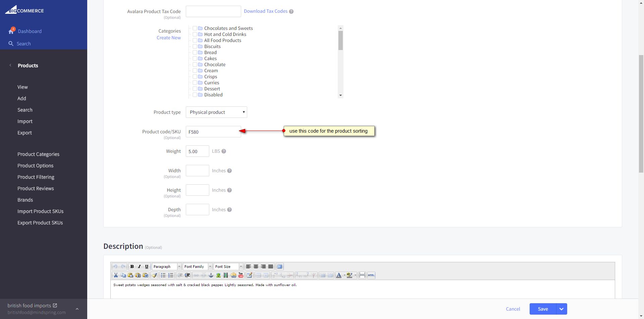Align description text left
This screenshot has width=644, height=319.
(249, 267)
